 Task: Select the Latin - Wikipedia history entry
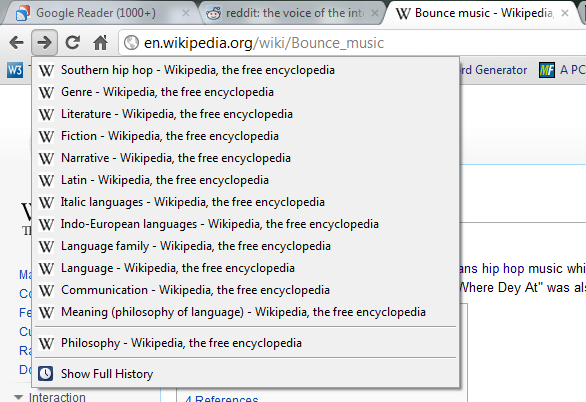246,180
